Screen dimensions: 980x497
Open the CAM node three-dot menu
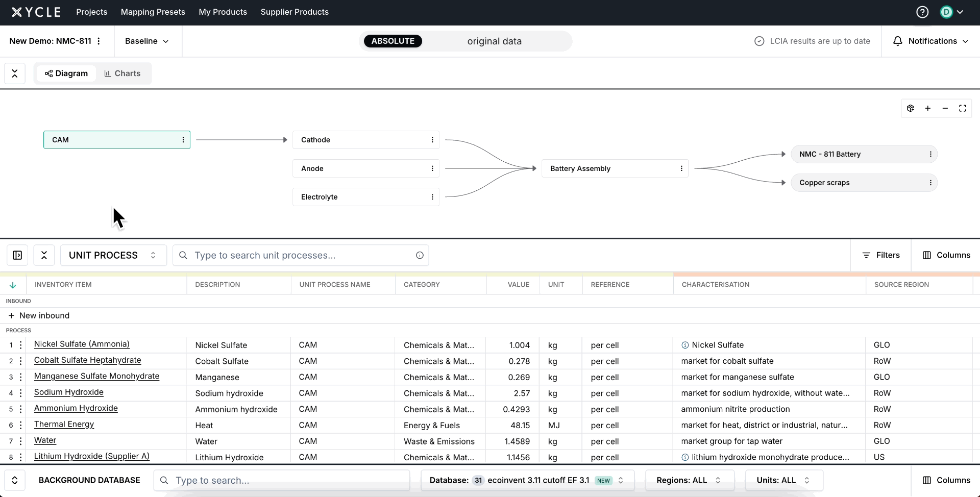[183, 140]
